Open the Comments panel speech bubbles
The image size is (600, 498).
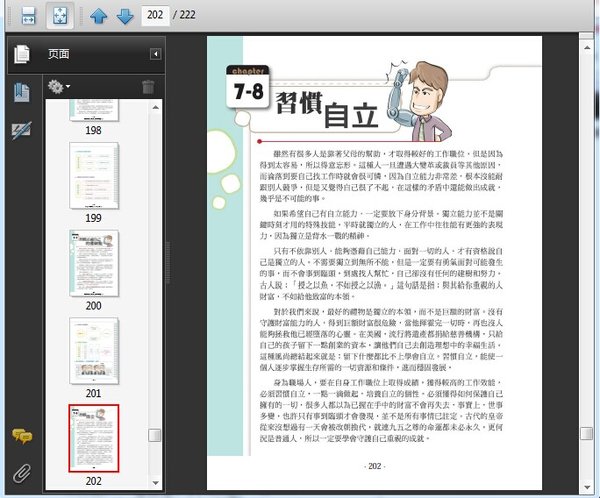[21, 436]
